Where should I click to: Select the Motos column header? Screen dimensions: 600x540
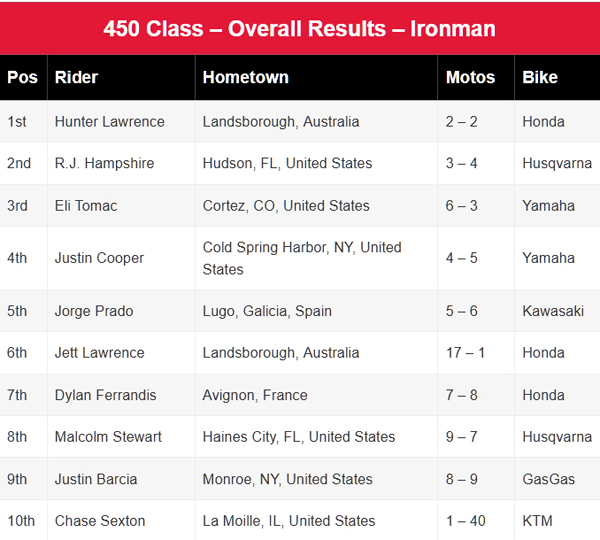(x=470, y=77)
